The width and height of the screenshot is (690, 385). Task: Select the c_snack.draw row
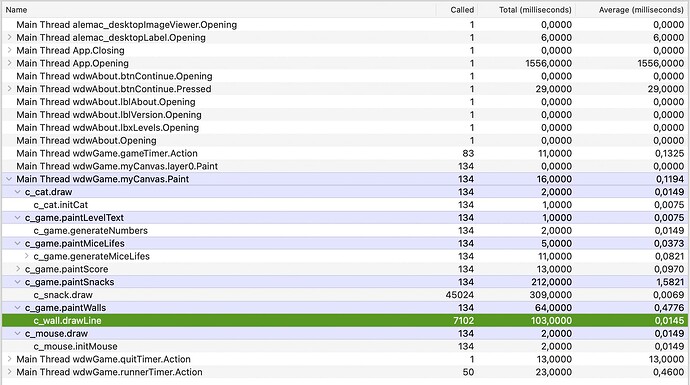345,295
